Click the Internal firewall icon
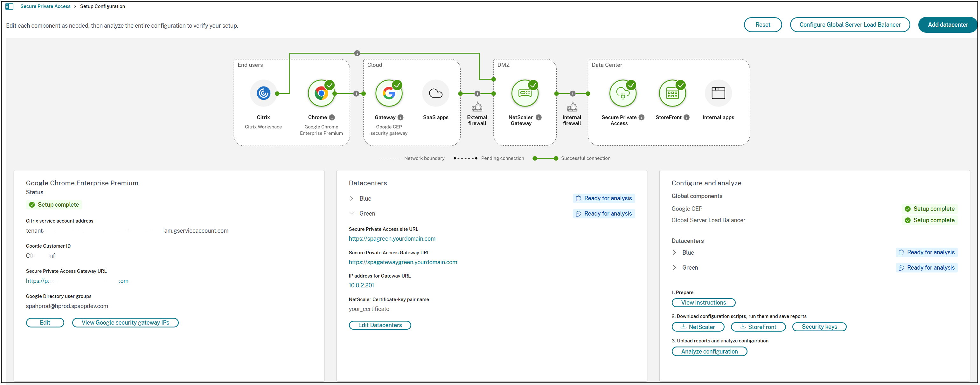Image resolution: width=980 pixels, height=385 pixels. [572, 107]
